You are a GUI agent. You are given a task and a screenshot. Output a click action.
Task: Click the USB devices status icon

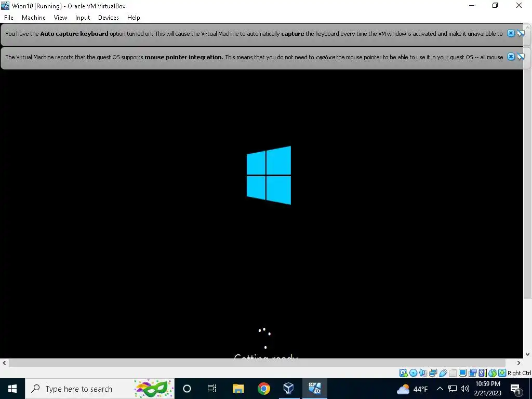click(443, 373)
